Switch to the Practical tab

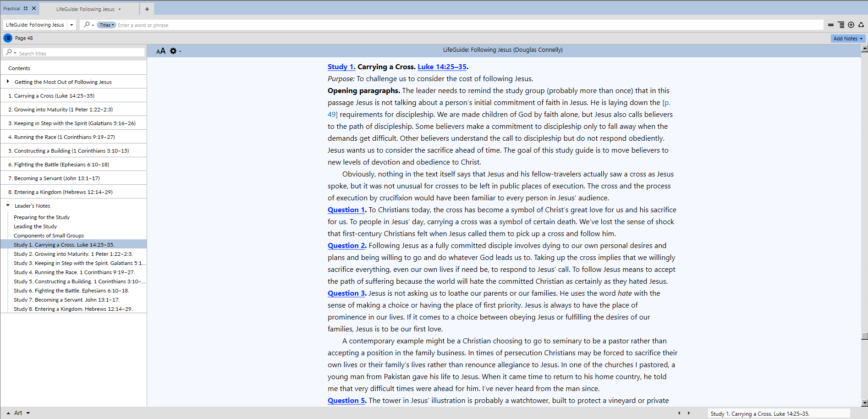click(x=12, y=8)
